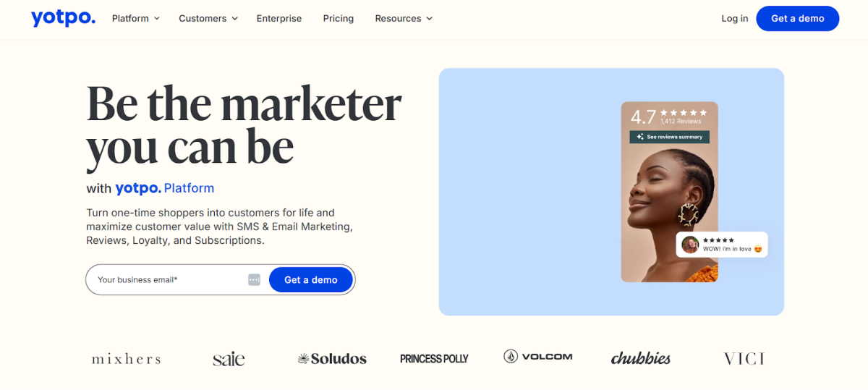Screen dimensions: 868x390
Task: Submit email with Get a demo button
Action: click(310, 280)
